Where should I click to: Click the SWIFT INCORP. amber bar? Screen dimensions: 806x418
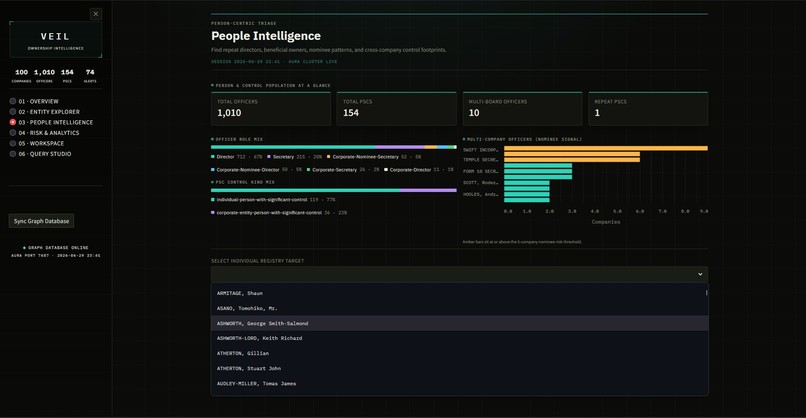tap(606, 149)
